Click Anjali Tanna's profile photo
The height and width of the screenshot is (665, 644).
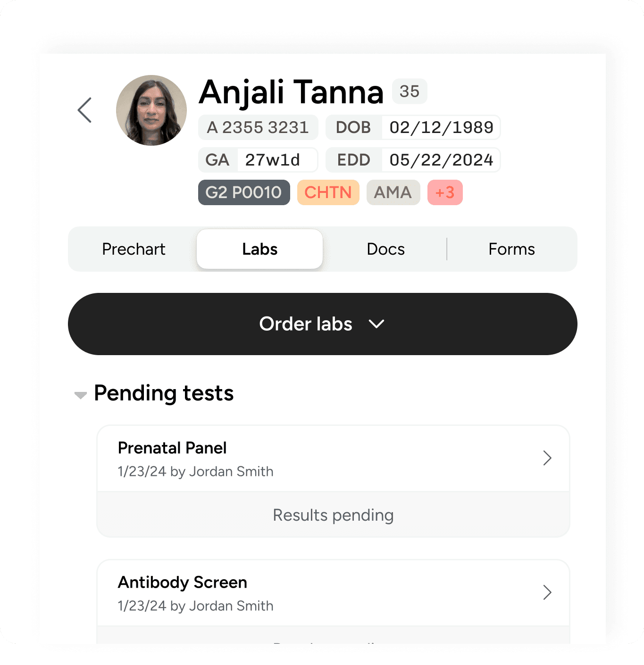tap(151, 110)
